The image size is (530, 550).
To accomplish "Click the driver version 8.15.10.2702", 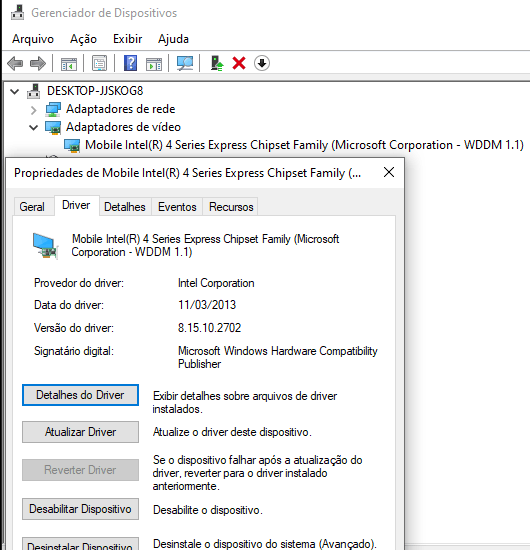I will tap(209, 328).
